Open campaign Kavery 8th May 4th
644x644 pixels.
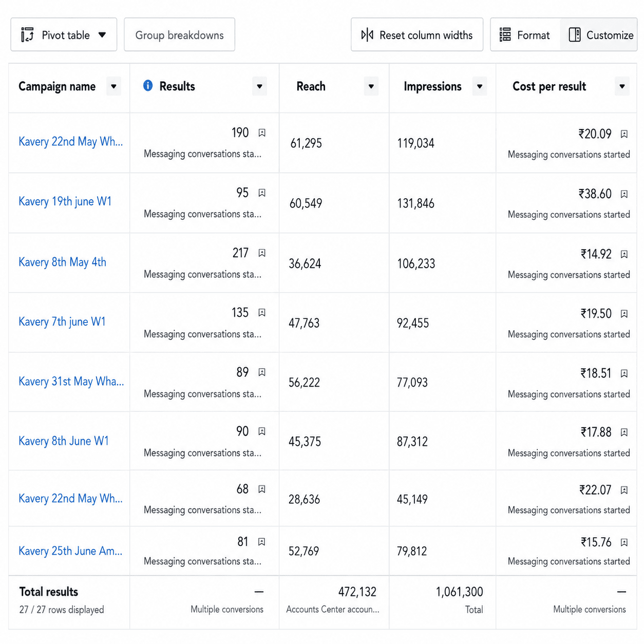point(63,262)
